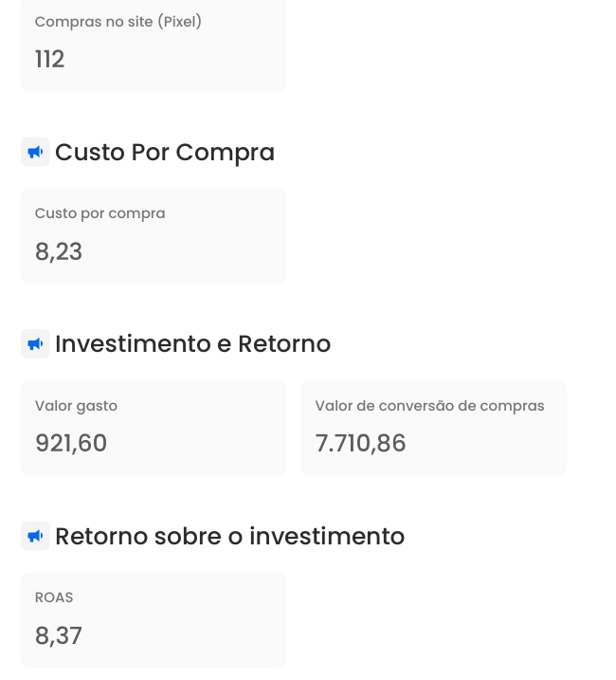
Task: Click the Investimento e Retorno section heading
Action: [193, 344]
